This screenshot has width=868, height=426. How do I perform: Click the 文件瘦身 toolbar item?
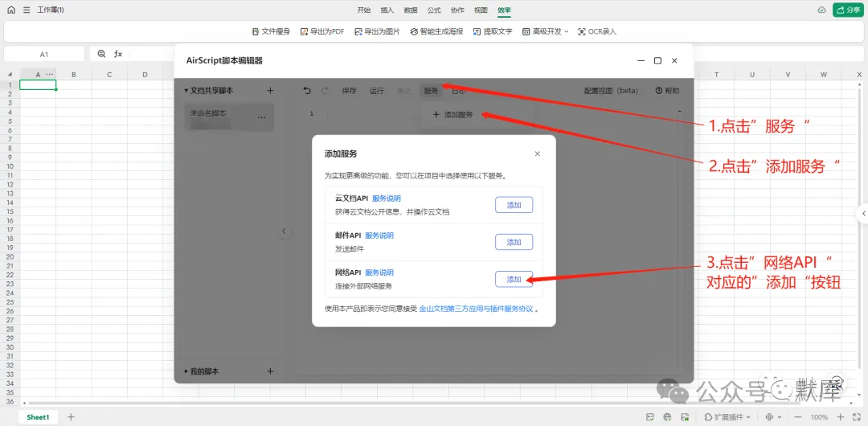pyautogui.click(x=270, y=31)
